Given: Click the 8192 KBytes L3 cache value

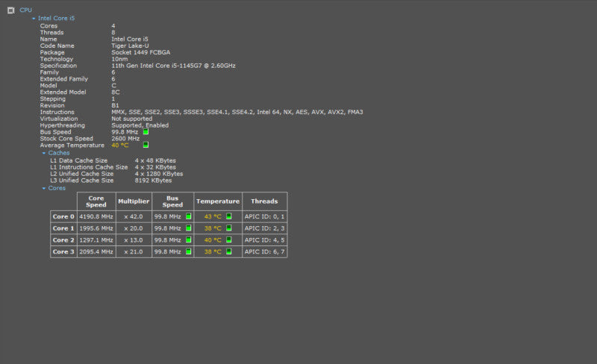Looking at the screenshot, I should (154, 181).
